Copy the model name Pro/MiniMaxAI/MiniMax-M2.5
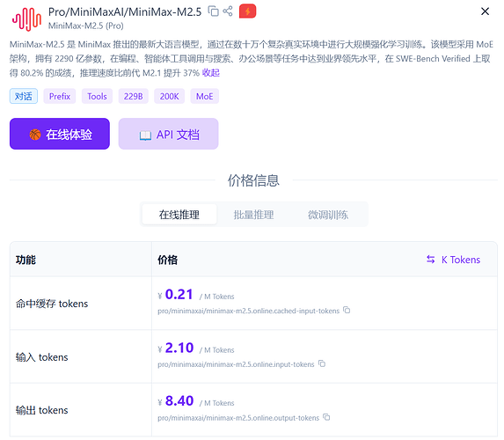The height and width of the screenshot is (440, 504). pyautogui.click(x=213, y=11)
